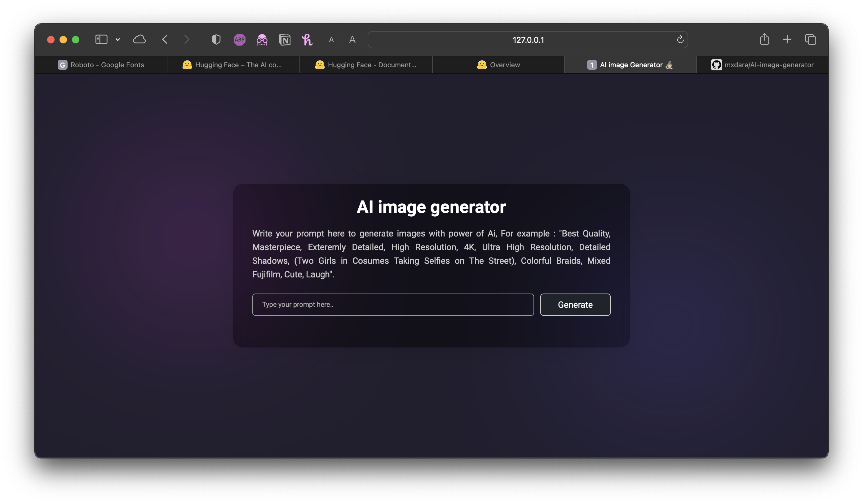
Task: Show the tab overview
Action: (811, 39)
